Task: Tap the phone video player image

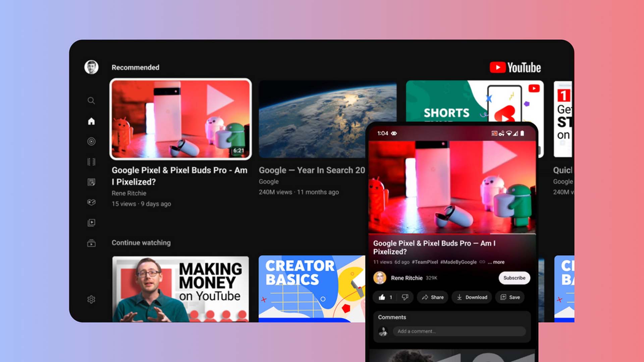Action: click(x=452, y=187)
